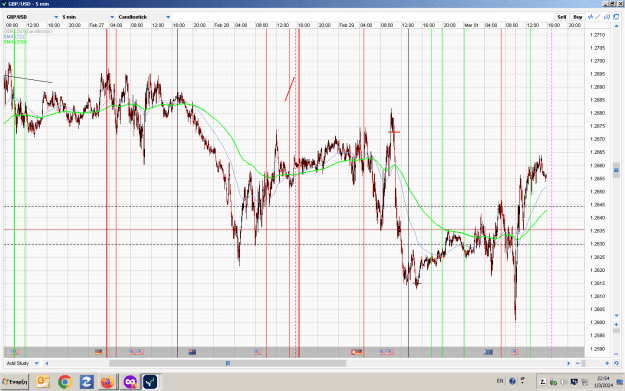The image size is (625, 391).
Task: Click the price-scale down arrow
Action: coord(616,315)
